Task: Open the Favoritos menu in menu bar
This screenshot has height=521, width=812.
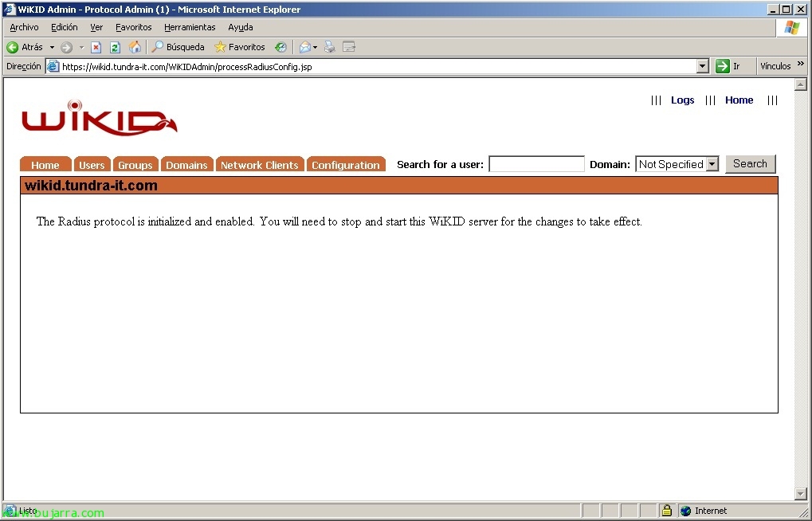Action: click(x=134, y=27)
